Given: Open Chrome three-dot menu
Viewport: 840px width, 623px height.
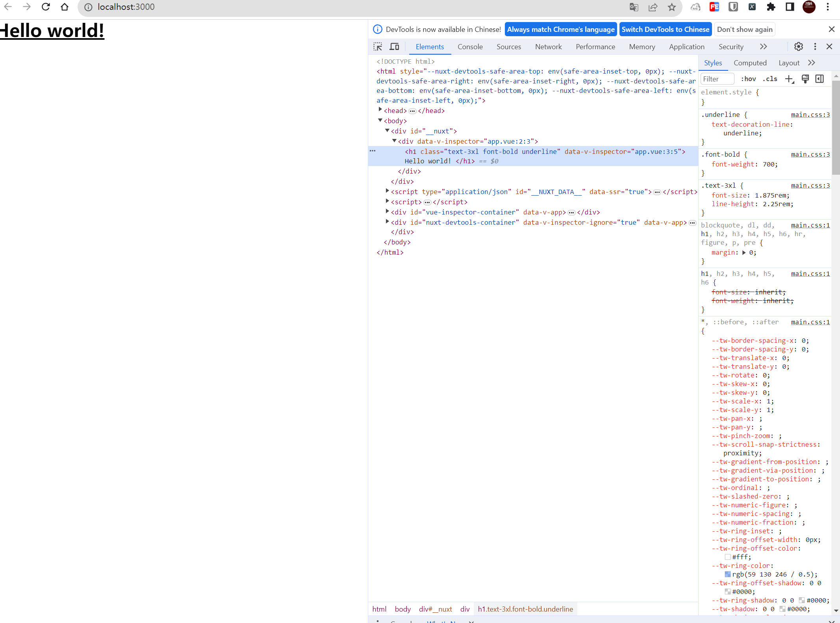Looking at the screenshot, I should pyautogui.click(x=828, y=7).
